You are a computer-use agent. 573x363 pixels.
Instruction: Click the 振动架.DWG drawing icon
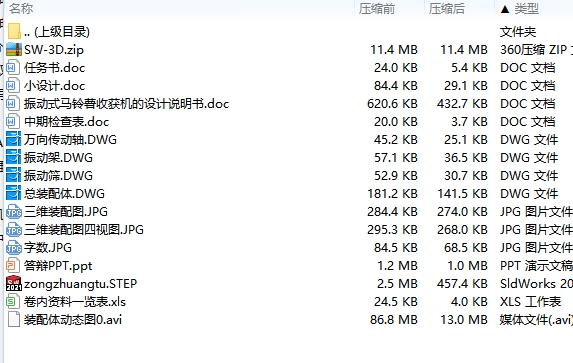[14, 158]
